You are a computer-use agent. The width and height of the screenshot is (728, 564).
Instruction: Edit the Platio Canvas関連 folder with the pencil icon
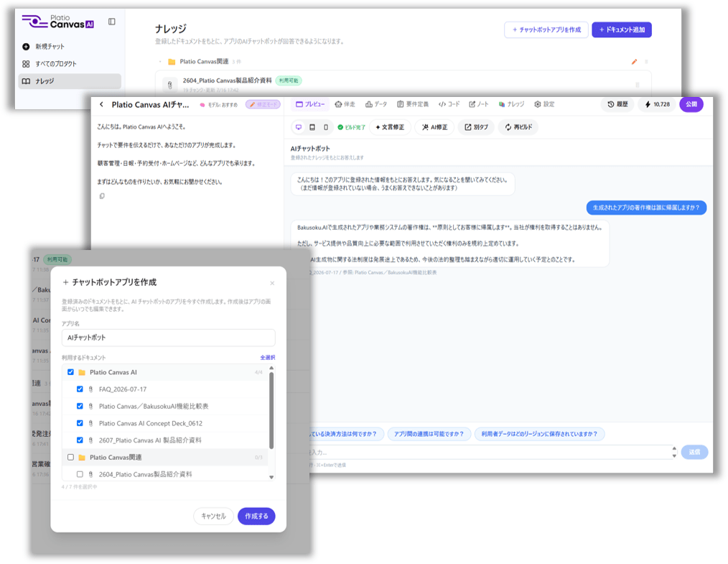pos(634,61)
